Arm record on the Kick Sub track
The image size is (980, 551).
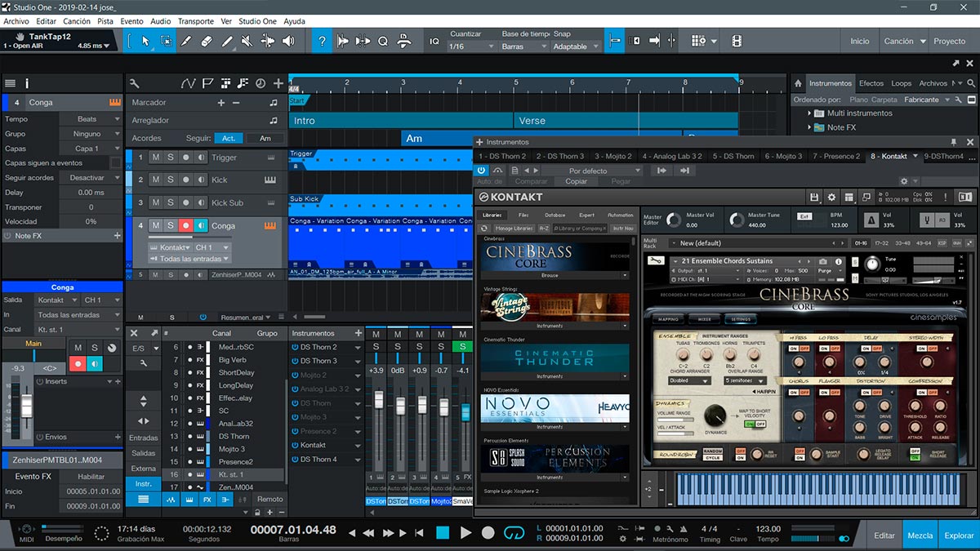[x=185, y=202]
